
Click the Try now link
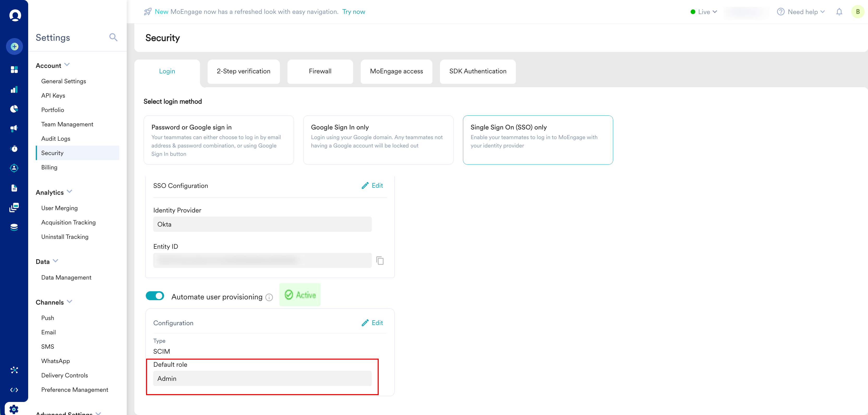353,12
